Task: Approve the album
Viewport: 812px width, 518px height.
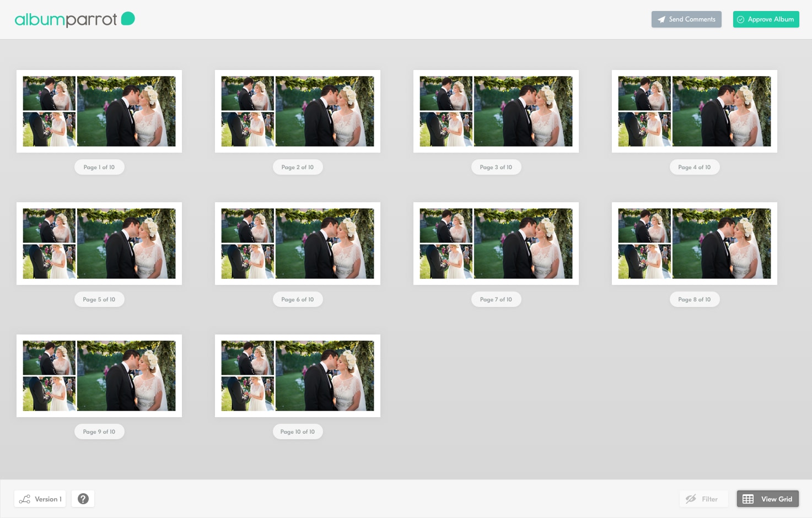Action: pos(766,19)
